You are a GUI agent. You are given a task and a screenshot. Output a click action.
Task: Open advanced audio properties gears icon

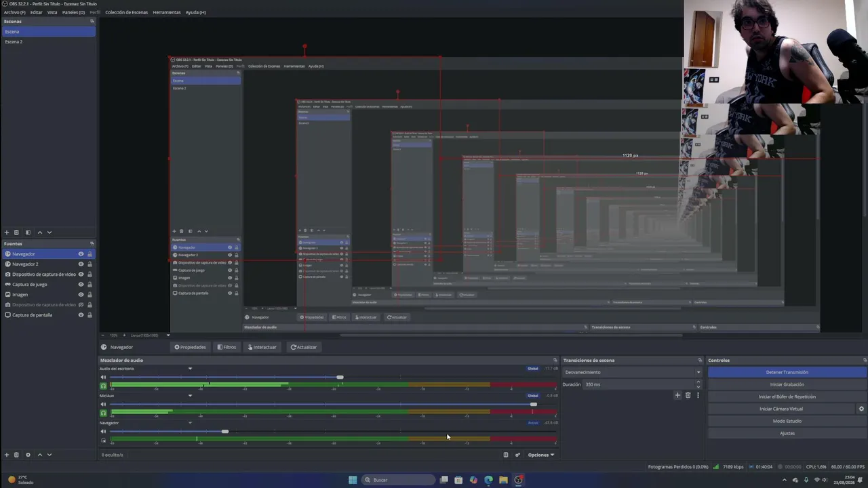tap(517, 455)
